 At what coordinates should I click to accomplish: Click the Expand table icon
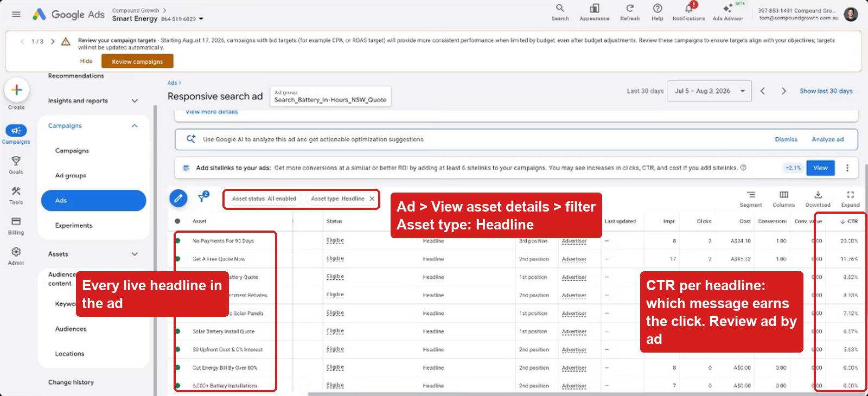[x=850, y=194]
